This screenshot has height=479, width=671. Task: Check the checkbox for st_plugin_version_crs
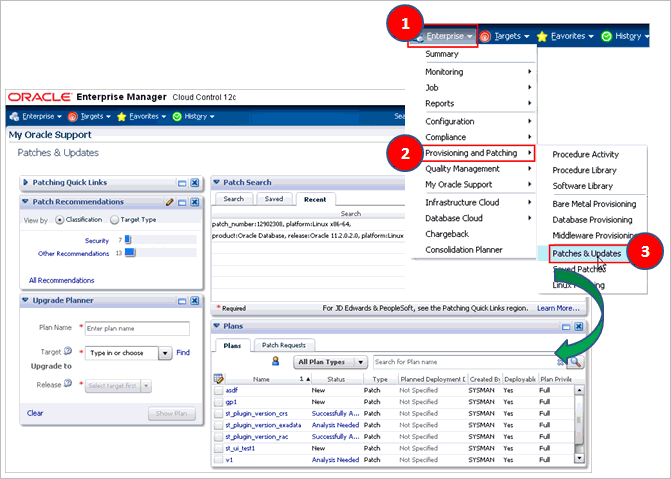point(219,414)
